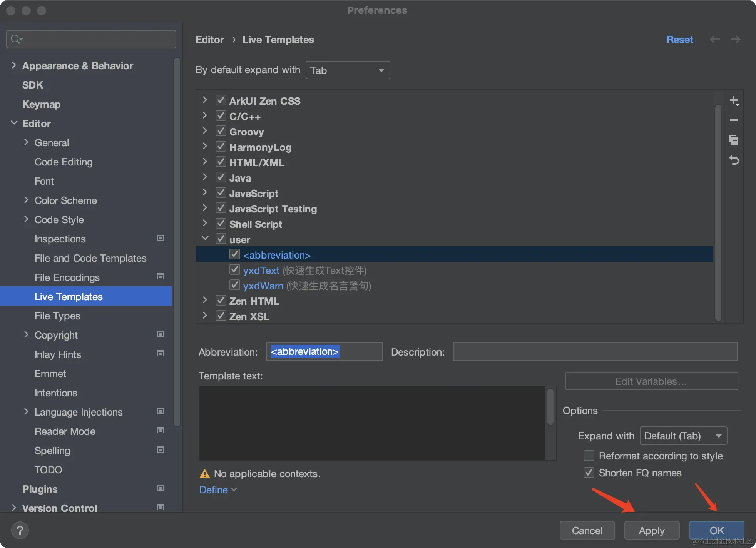Click the help question mark icon

point(20,530)
